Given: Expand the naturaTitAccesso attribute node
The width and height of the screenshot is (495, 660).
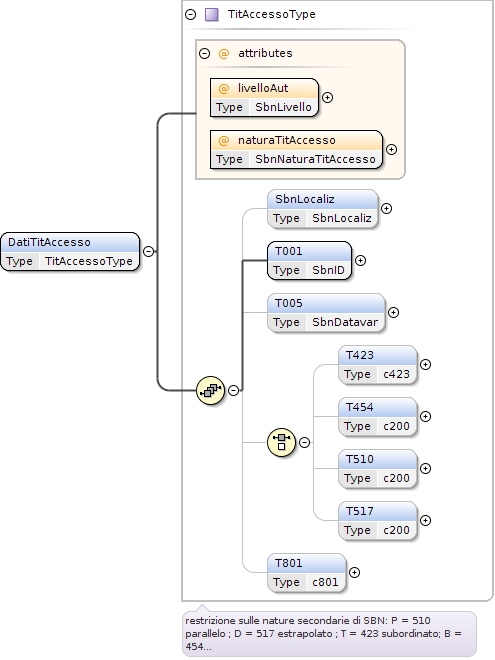Looking at the screenshot, I should click(x=391, y=149).
